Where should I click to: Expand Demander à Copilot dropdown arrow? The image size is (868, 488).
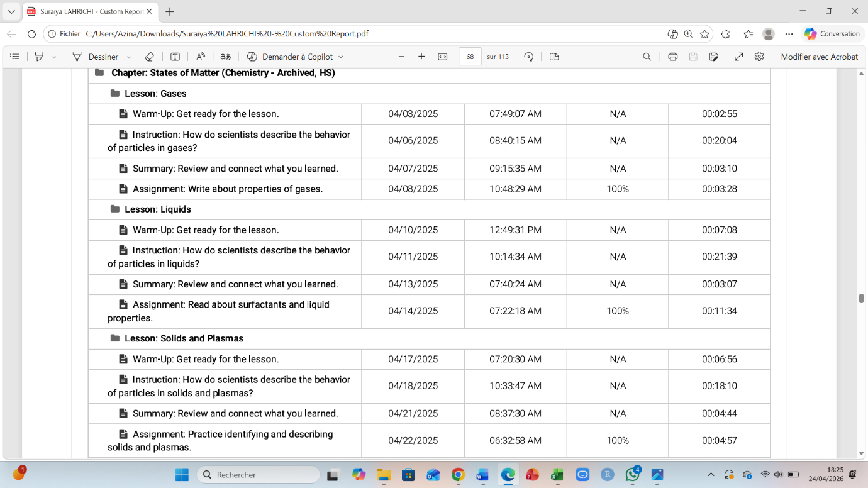(341, 57)
